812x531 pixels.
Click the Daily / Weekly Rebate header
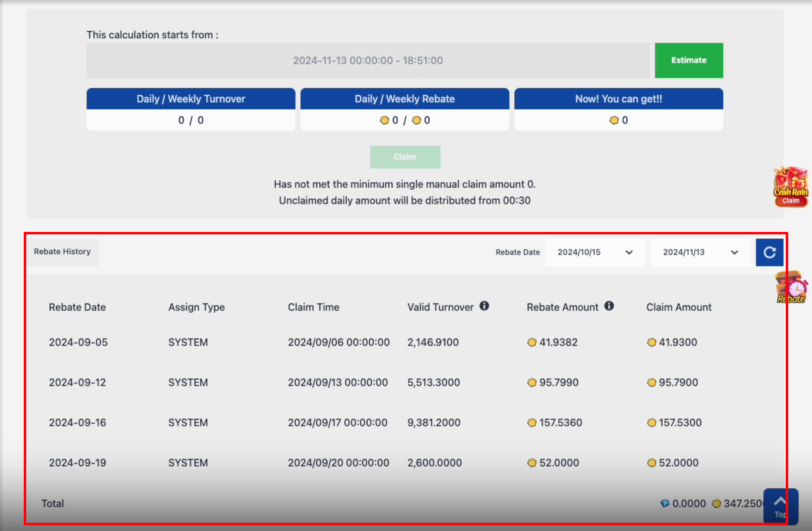(404, 99)
